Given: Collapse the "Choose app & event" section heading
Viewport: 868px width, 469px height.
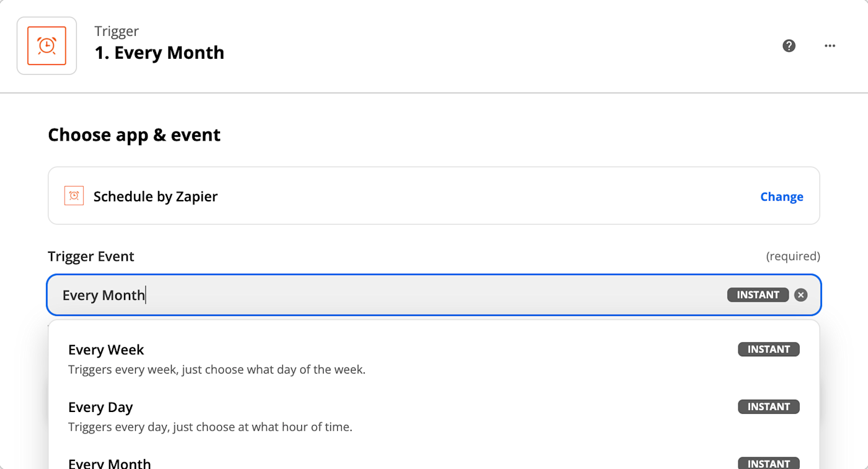Looking at the screenshot, I should pyautogui.click(x=134, y=135).
